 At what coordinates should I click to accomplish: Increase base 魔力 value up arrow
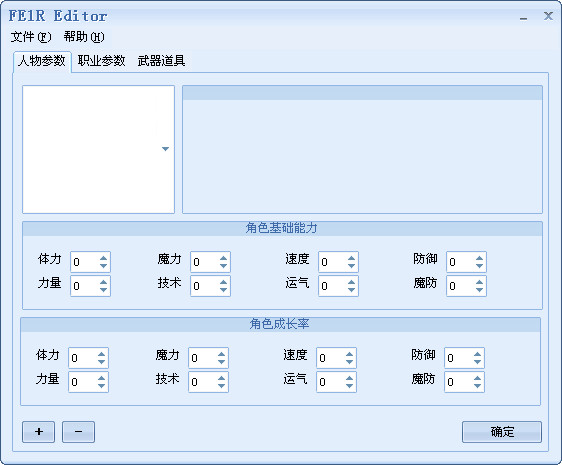coord(224,258)
